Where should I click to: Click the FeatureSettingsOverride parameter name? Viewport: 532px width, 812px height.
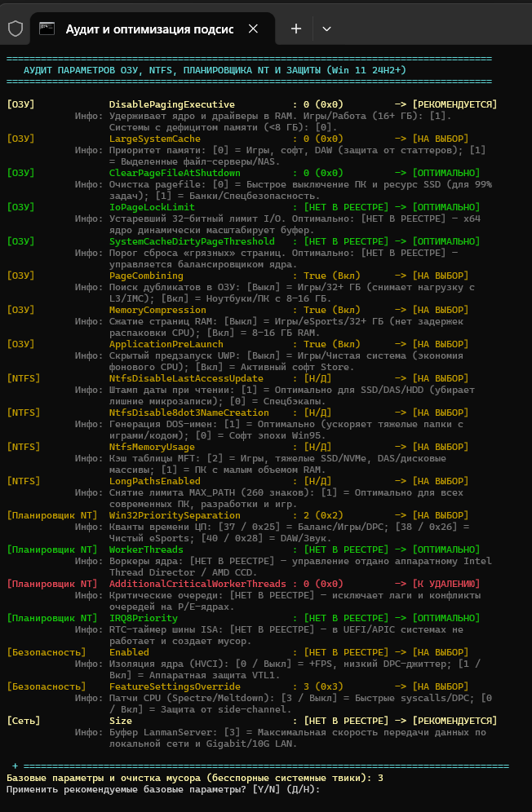175,686
